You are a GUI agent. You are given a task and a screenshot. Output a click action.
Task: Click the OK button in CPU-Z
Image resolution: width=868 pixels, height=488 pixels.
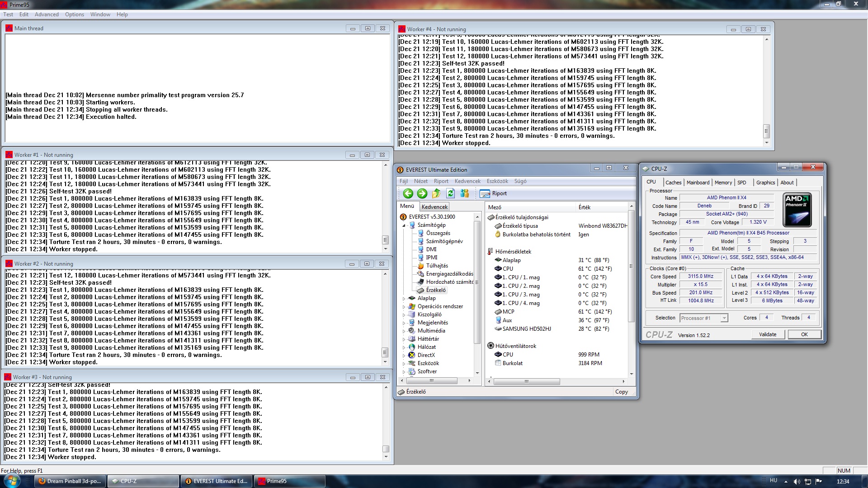(x=804, y=334)
